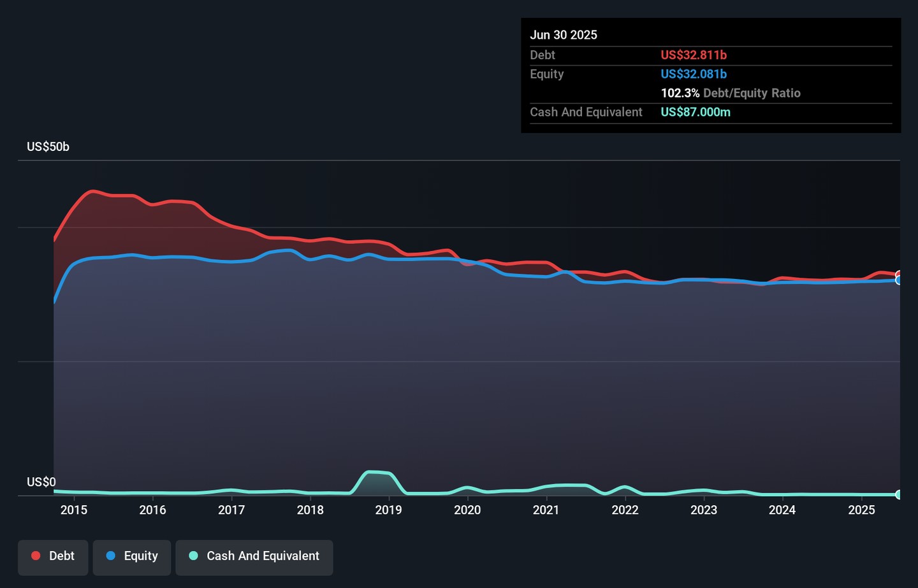Click the Equity value US$32.081b in tooltip
The height and width of the screenshot is (588, 918).
[x=694, y=75]
